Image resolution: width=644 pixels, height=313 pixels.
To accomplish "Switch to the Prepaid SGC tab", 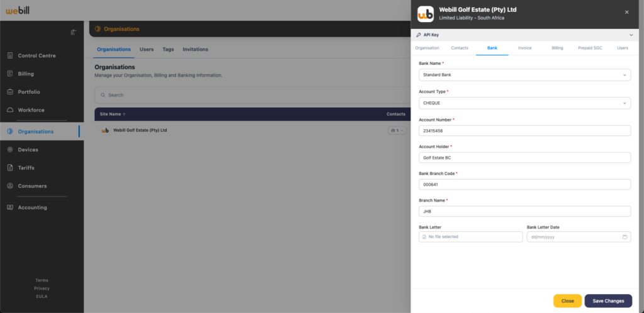I will [x=590, y=48].
